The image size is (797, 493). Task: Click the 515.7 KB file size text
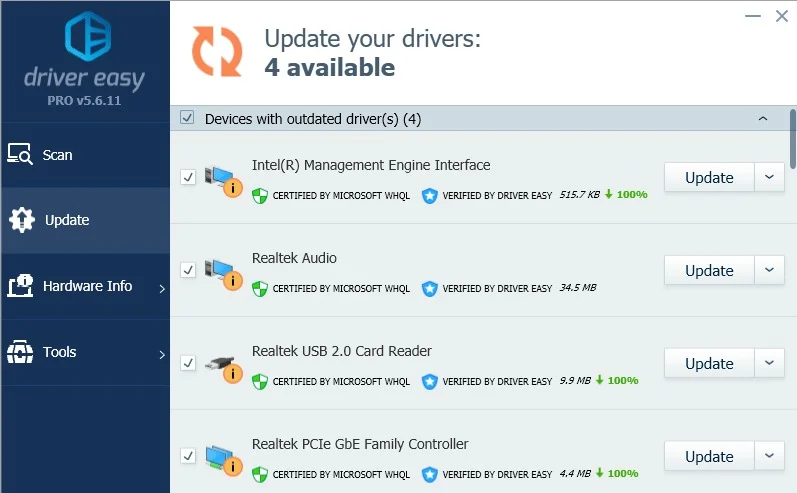[579, 195]
